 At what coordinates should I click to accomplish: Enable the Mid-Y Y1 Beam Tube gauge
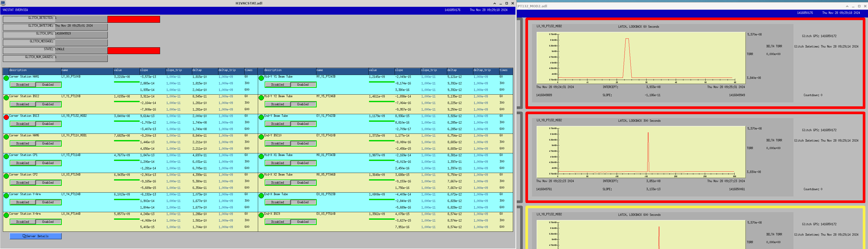coord(303,85)
